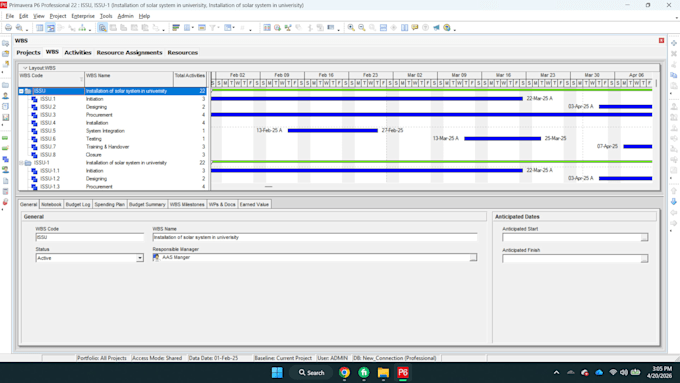
Task: Switch to the Resources tab
Action: pos(183,52)
